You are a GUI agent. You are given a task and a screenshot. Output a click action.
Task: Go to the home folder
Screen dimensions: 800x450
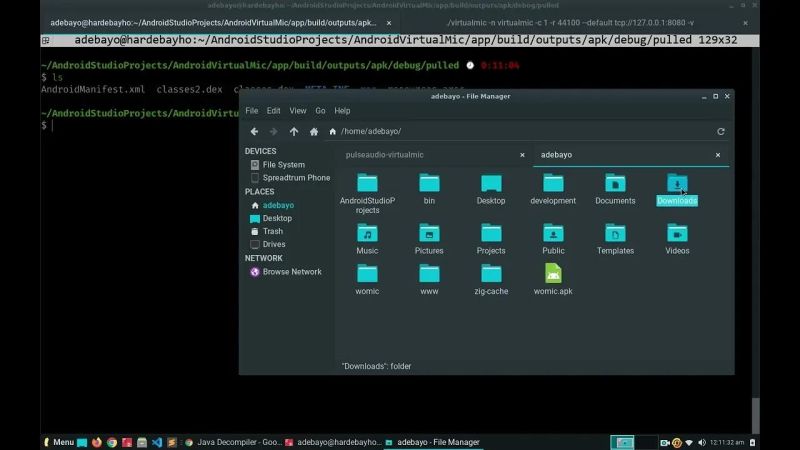314,132
